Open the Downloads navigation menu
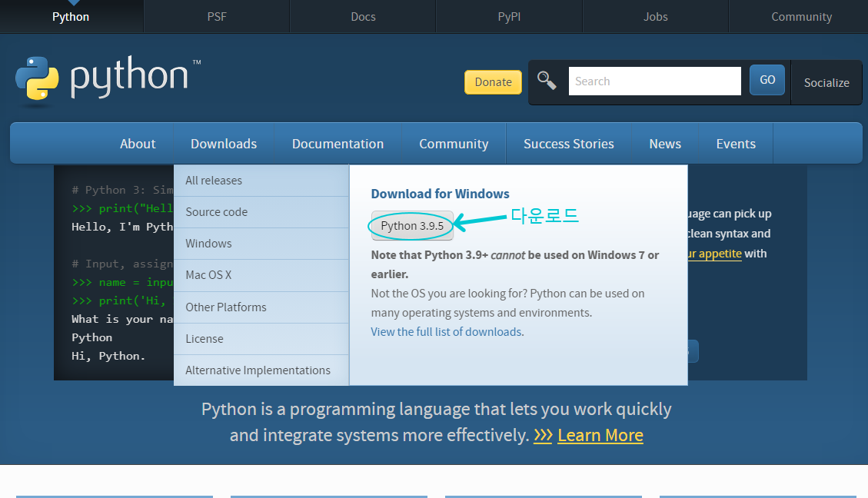The height and width of the screenshot is (498, 868). point(224,144)
